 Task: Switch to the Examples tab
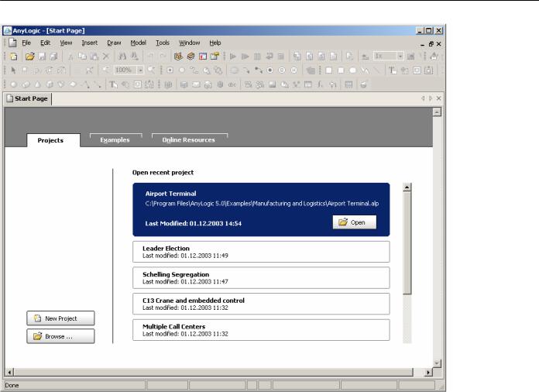115,140
